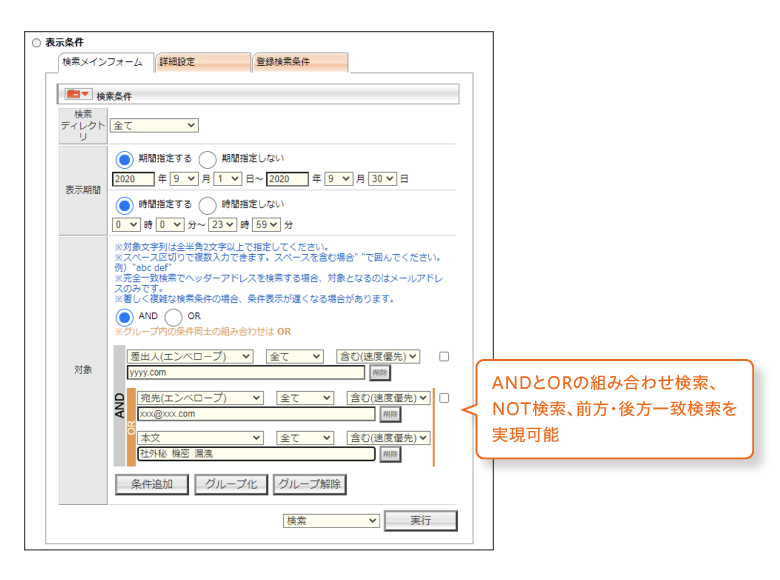Delete the xxx@xxx.com condition with 削除
Viewport: 780px width, 580px height.
[390, 414]
